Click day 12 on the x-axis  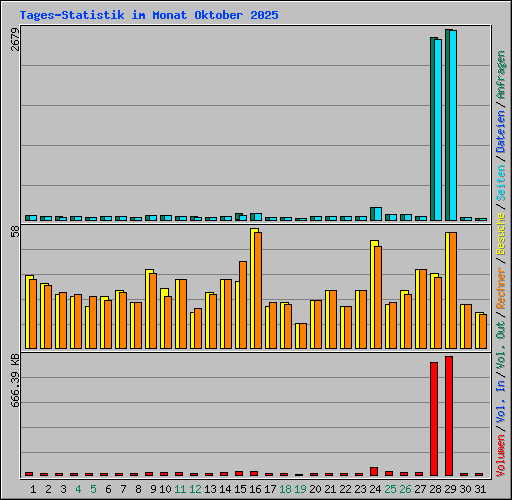pos(195,489)
